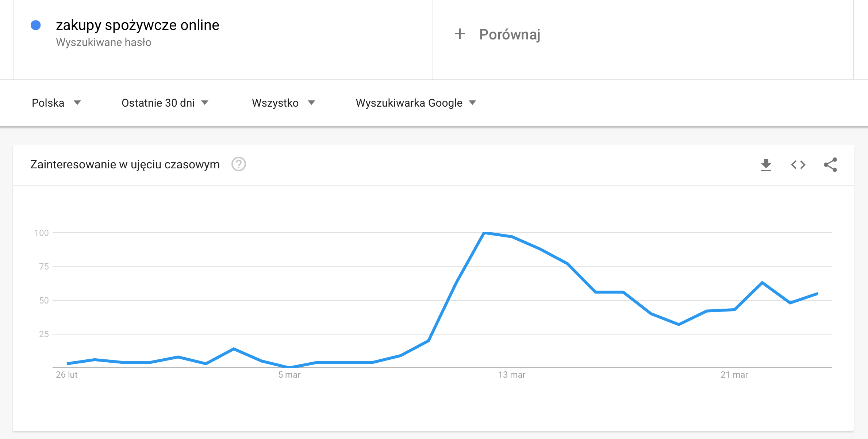Click the Zainteresowanie w ujęciu czasowym title
The image size is (868, 439).
point(125,165)
